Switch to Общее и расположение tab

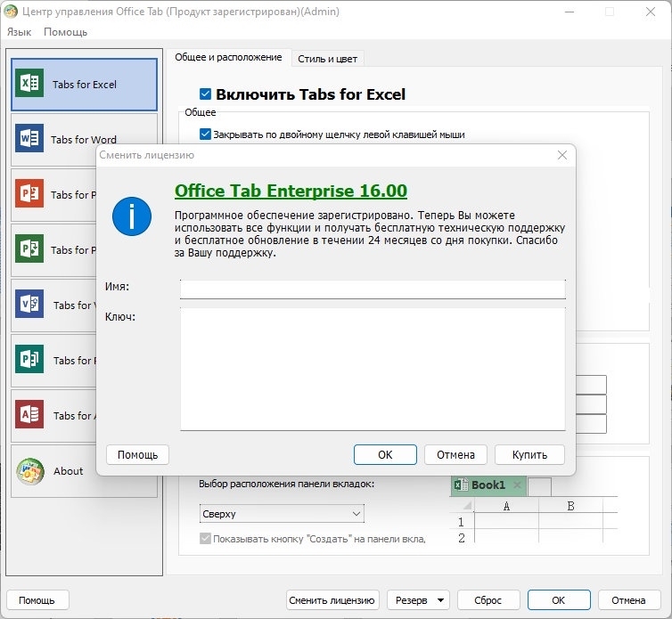point(228,57)
